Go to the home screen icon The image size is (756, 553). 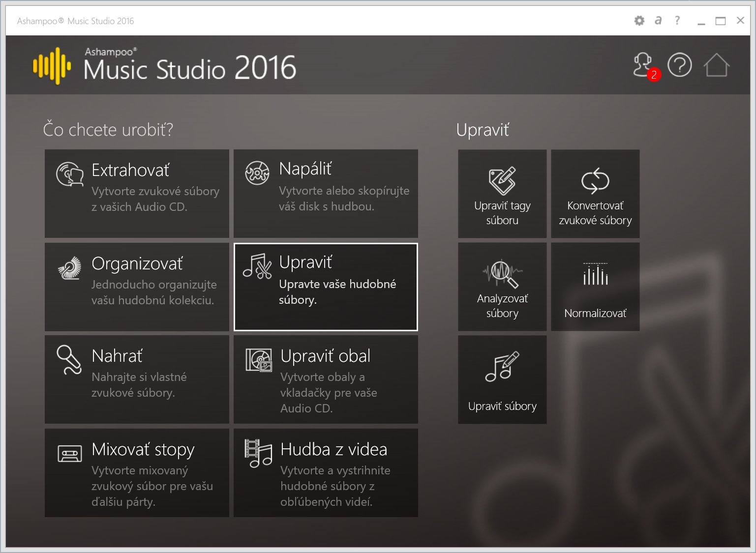coord(716,65)
